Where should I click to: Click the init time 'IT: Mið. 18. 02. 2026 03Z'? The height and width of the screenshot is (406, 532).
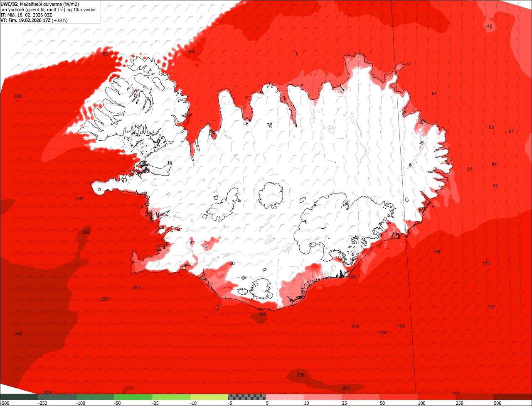click(x=27, y=15)
